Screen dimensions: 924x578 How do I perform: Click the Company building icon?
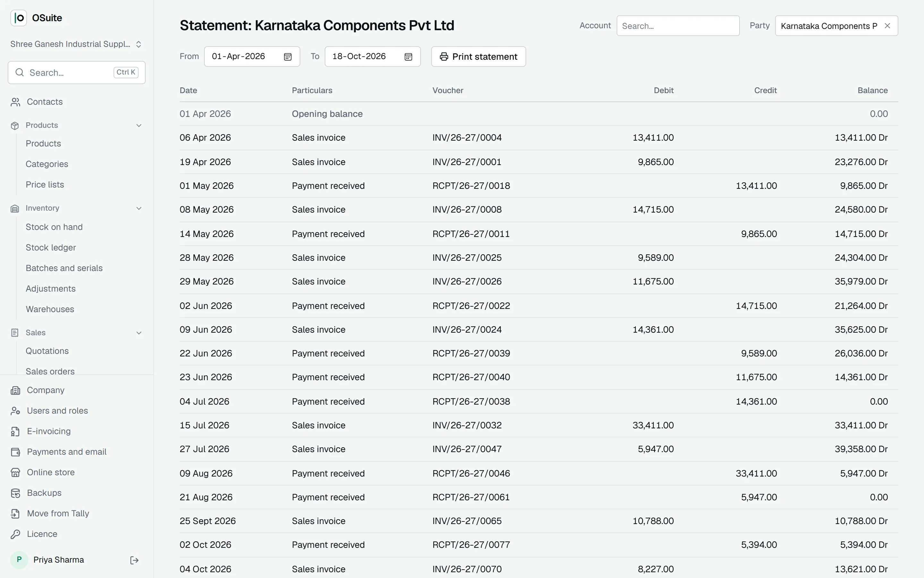[x=15, y=390]
